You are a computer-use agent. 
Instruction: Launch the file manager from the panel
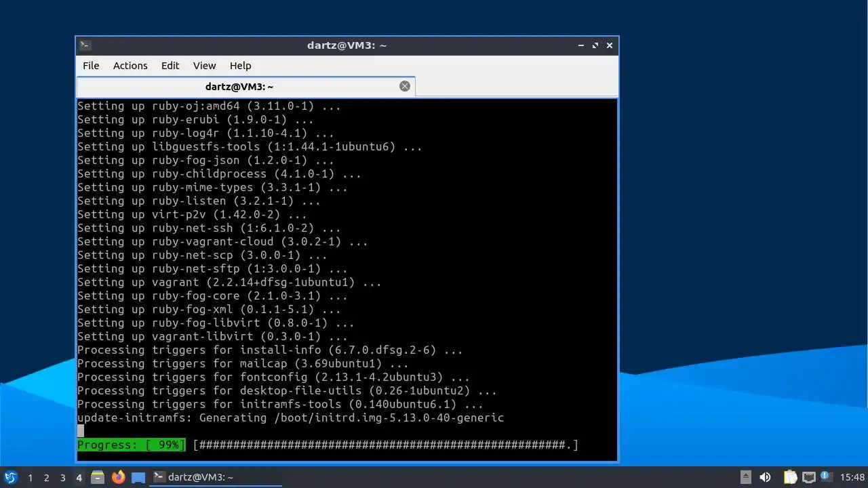coord(98,477)
